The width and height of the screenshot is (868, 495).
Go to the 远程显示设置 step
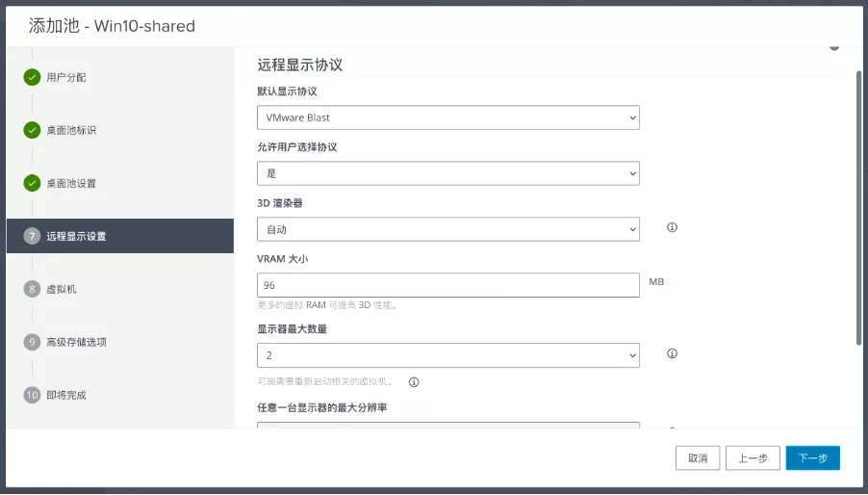(x=77, y=236)
